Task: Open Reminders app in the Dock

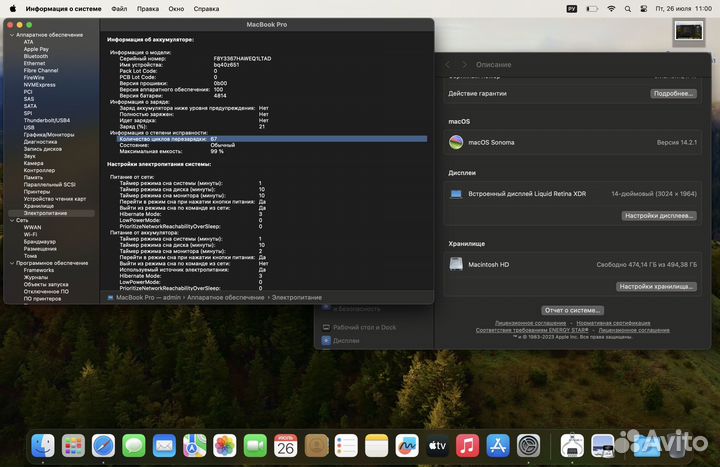Action: pos(346,445)
